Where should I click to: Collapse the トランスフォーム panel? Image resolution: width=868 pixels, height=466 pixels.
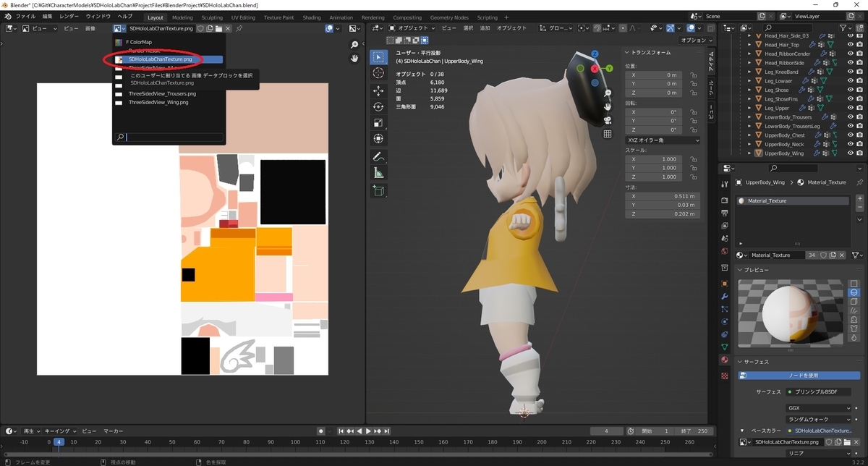pyautogui.click(x=627, y=52)
